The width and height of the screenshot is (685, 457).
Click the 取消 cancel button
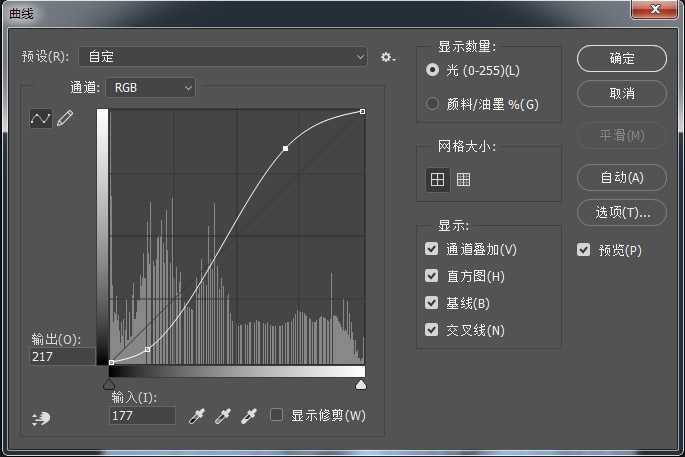click(622, 93)
